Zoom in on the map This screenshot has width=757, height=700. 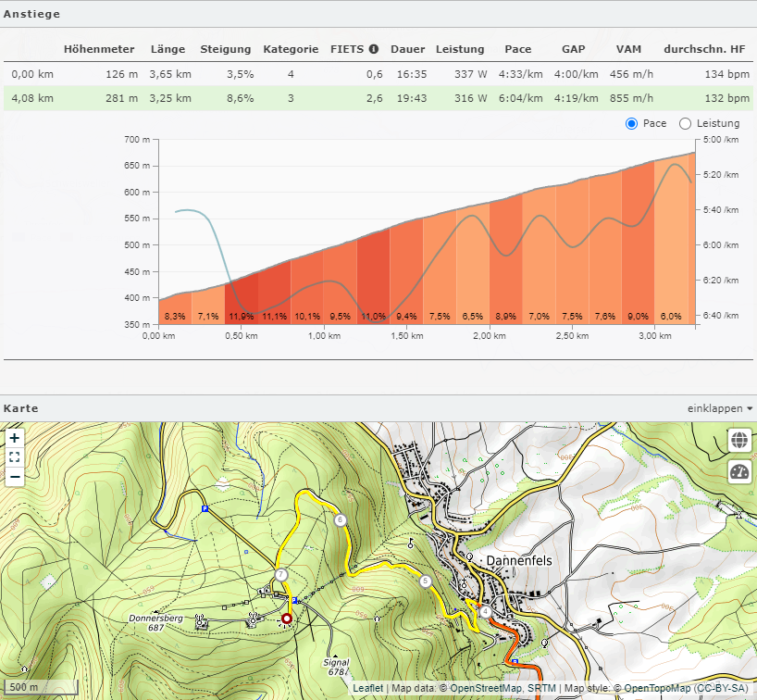15,438
